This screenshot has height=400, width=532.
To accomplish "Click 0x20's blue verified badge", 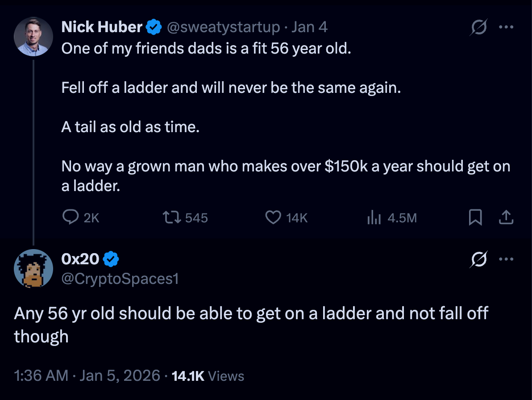I will point(111,258).
